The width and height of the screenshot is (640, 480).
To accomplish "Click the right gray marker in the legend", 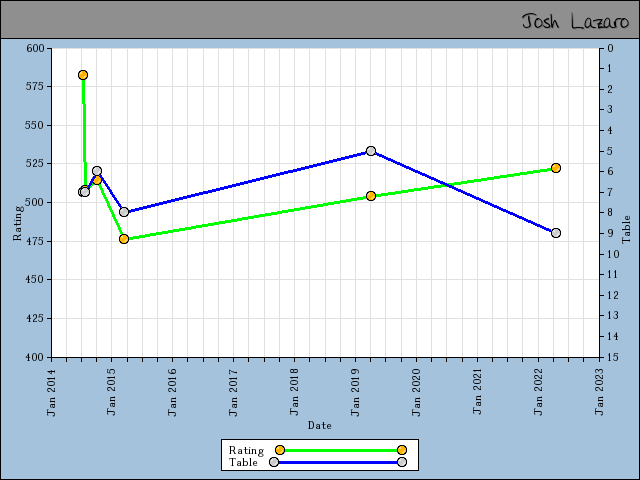I will click(401, 462).
